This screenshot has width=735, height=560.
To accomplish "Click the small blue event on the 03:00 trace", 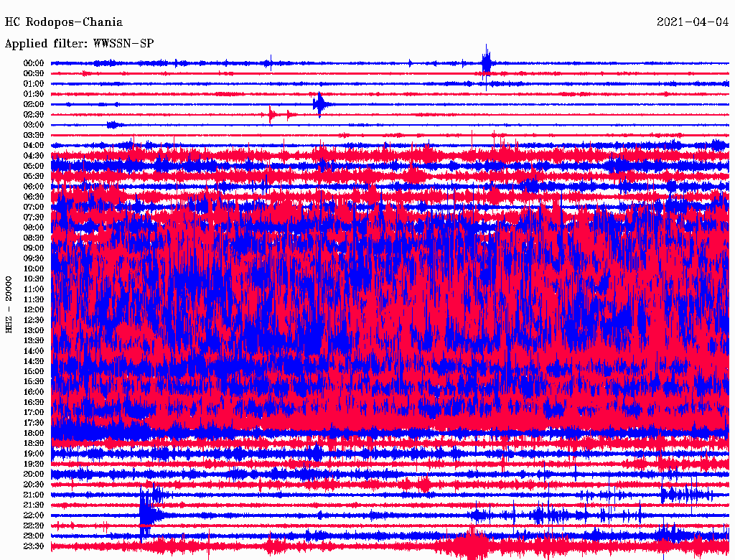I will pyautogui.click(x=114, y=125).
